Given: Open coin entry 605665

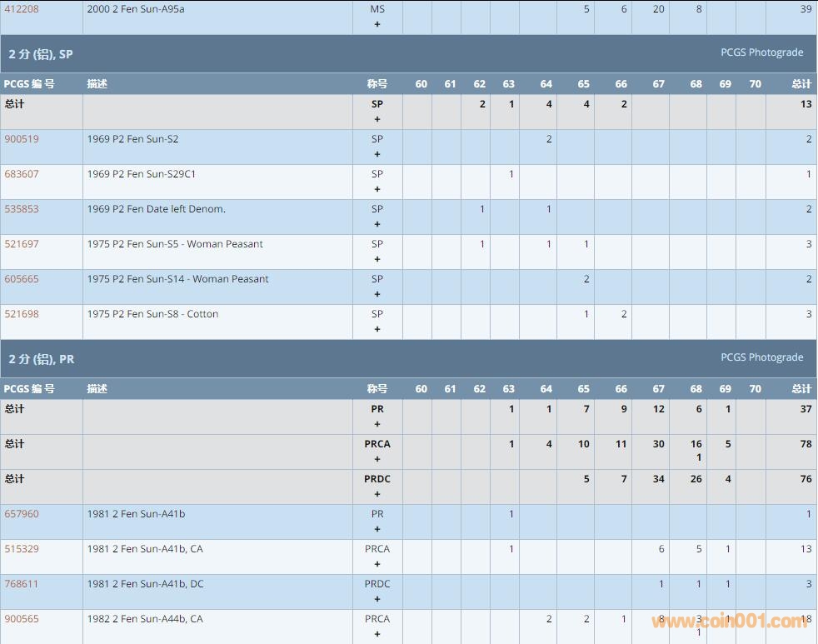Looking at the screenshot, I should coord(22,279).
